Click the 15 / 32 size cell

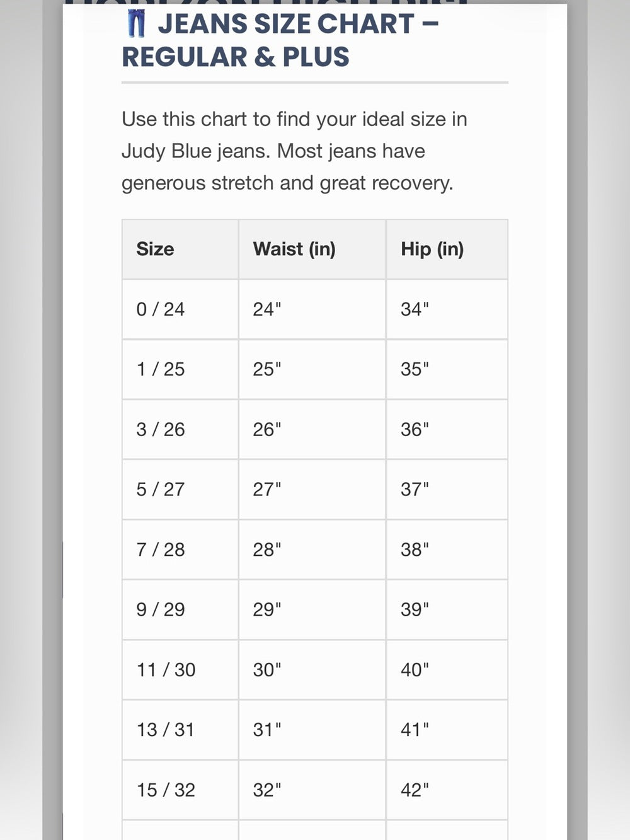click(x=180, y=790)
